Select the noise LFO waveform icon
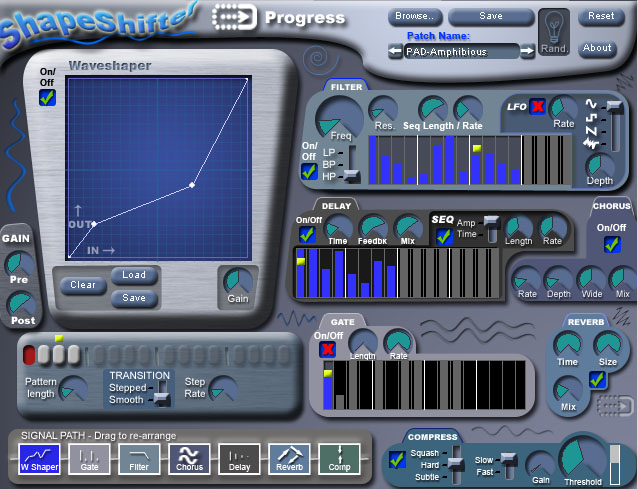Image resolution: width=638 pixels, height=489 pixels. (x=591, y=143)
